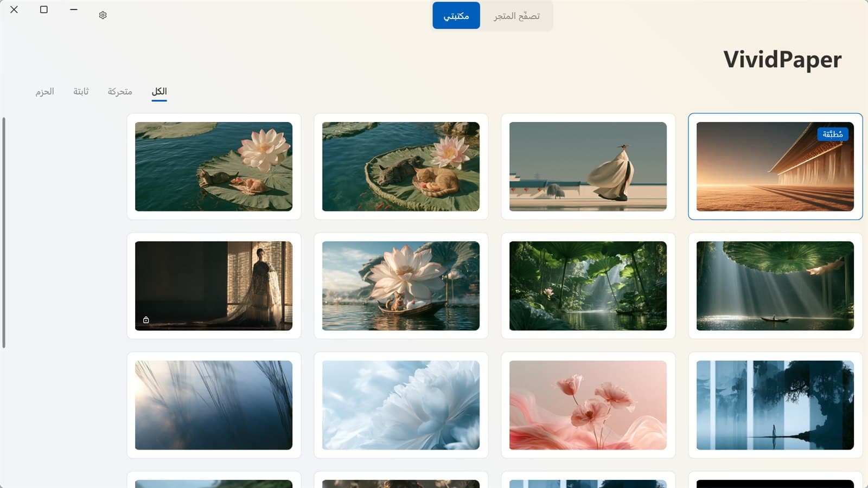Screen dimensions: 868x488
Task: Click the مُطبّقة applied badge
Action: tap(833, 134)
